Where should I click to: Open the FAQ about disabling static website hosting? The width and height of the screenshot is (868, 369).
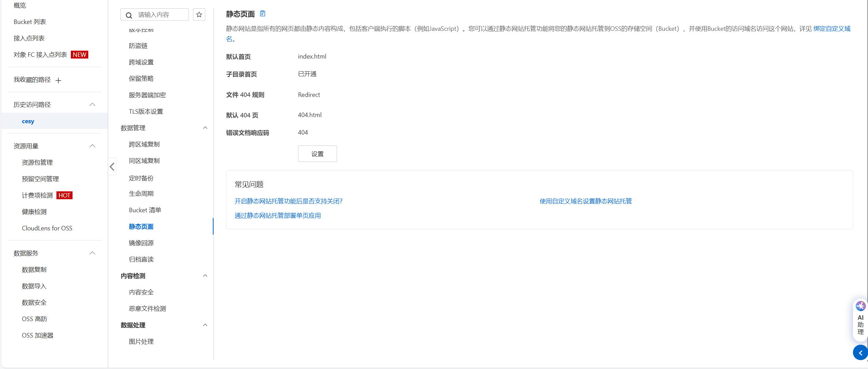[288, 201]
